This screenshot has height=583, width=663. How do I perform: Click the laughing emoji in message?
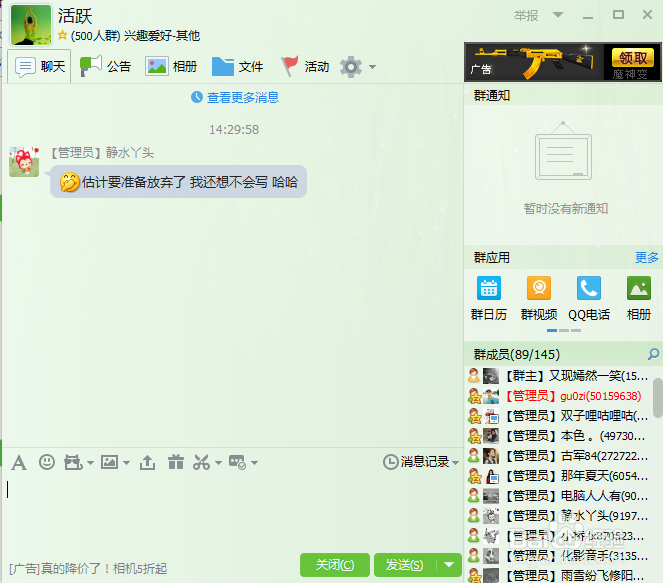[69, 182]
